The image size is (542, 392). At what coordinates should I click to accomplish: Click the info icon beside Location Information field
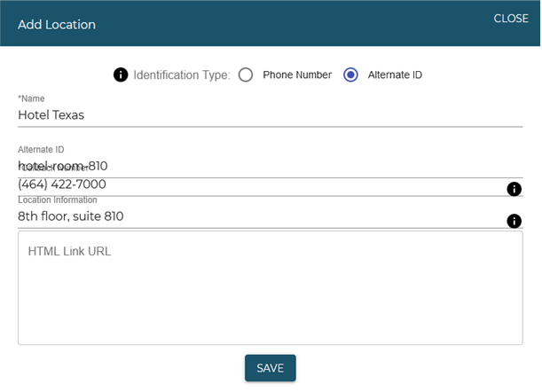[513, 221]
